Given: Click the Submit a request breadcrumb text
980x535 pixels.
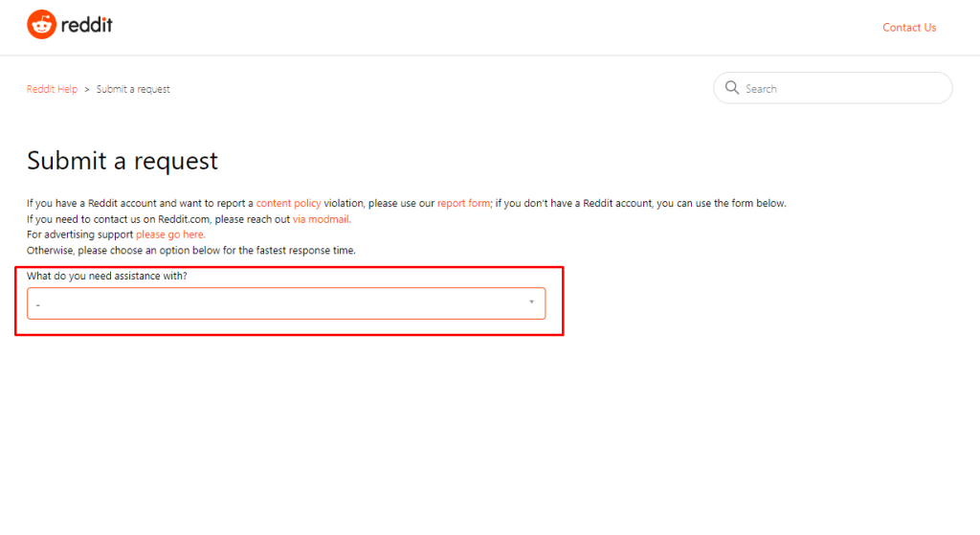Looking at the screenshot, I should point(133,89).
